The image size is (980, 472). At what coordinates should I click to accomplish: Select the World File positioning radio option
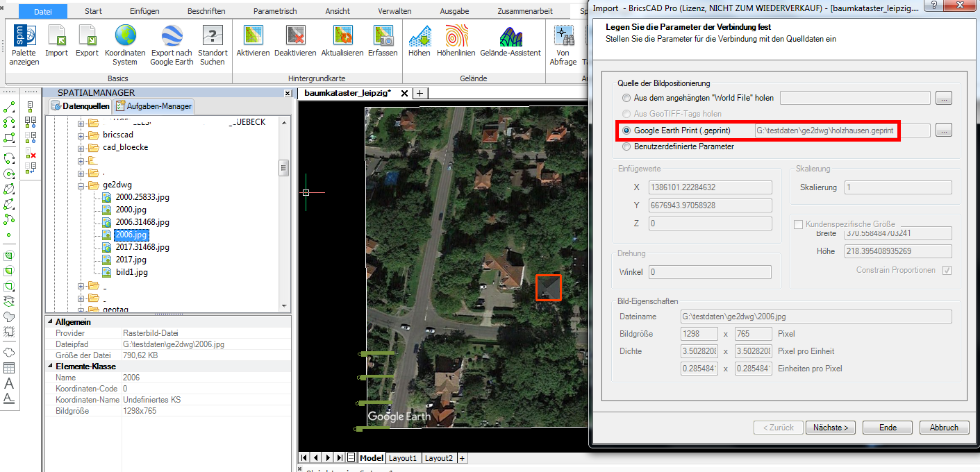[626, 98]
